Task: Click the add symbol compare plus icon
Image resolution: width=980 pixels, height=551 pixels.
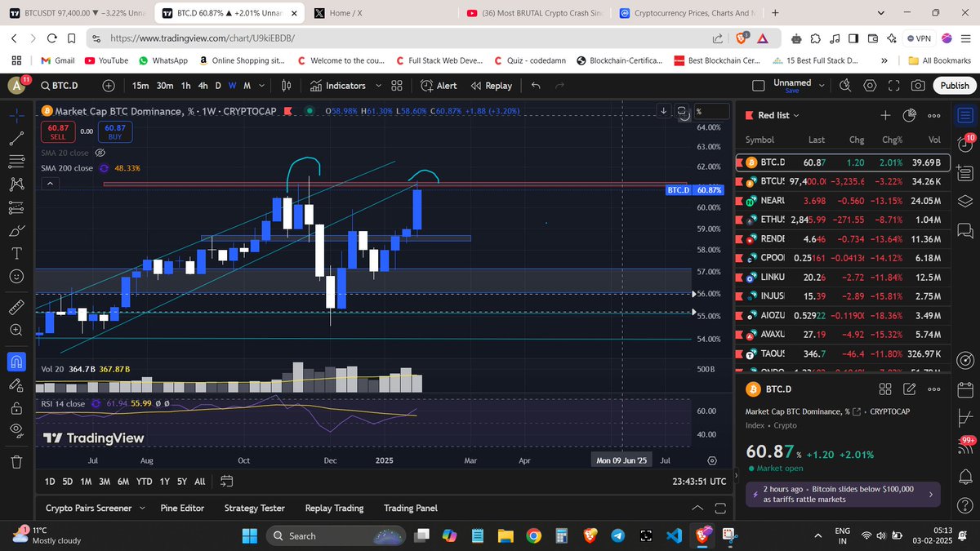Action: pyautogui.click(x=109, y=85)
